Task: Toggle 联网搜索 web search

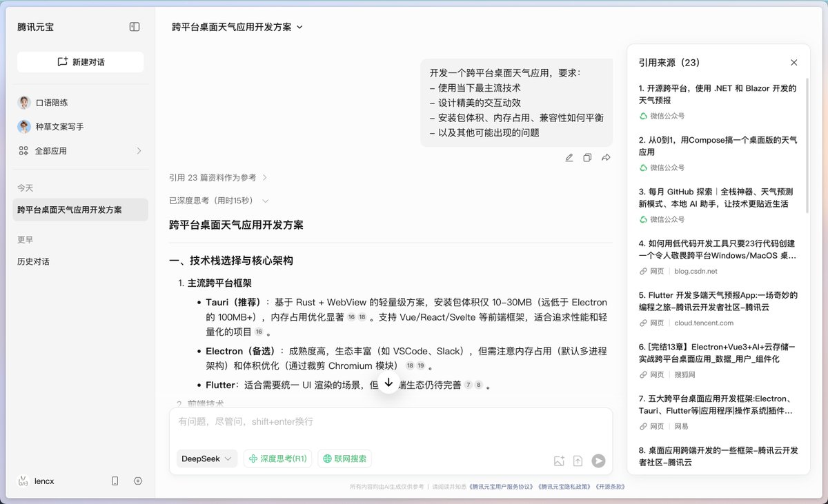Action: click(345, 458)
